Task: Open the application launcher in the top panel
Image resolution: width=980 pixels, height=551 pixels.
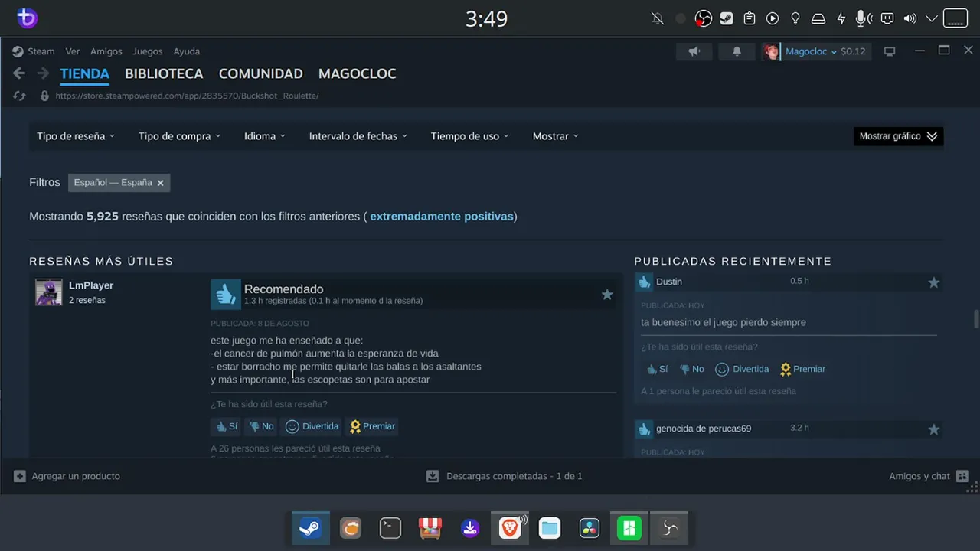Action: click(x=27, y=18)
